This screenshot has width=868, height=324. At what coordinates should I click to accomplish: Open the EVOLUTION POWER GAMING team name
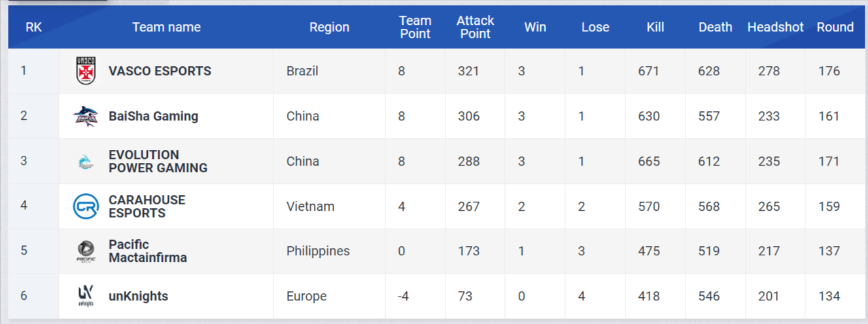coord(158,162)
